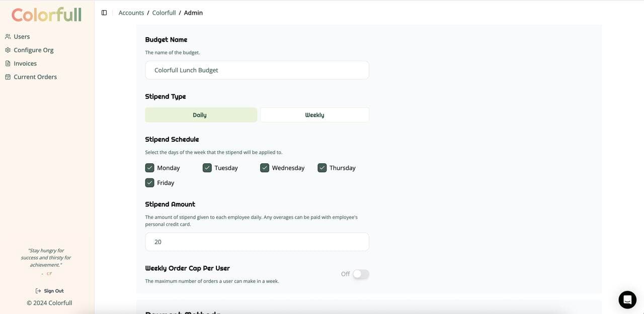View Current Orders via its calendar icon

pos(7,76)
